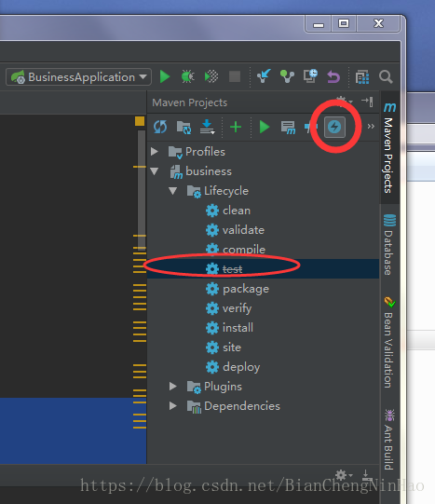Hide the Maven Projects panel with the arrow icon

(367, 102)
